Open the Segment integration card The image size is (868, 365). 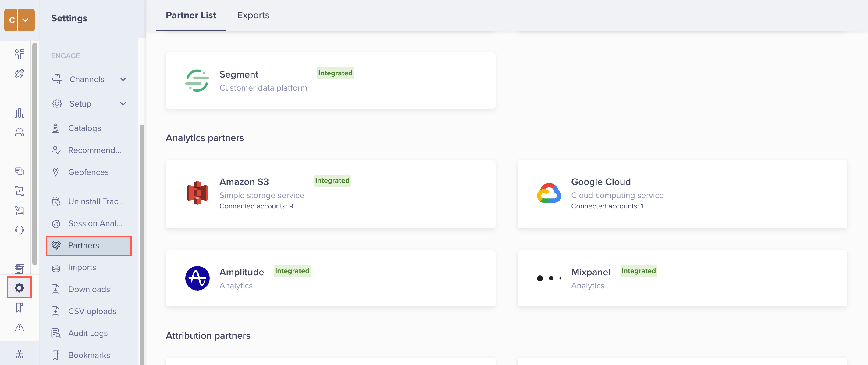[x=330, y=80]
